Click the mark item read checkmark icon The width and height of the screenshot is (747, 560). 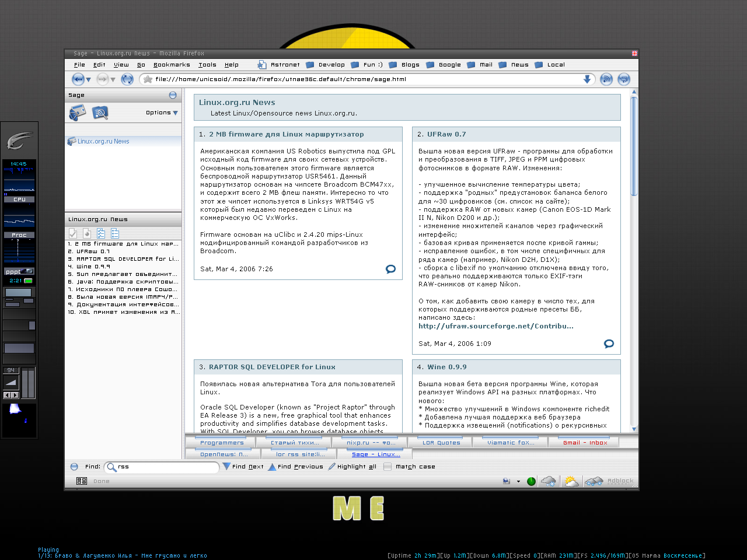73,233
